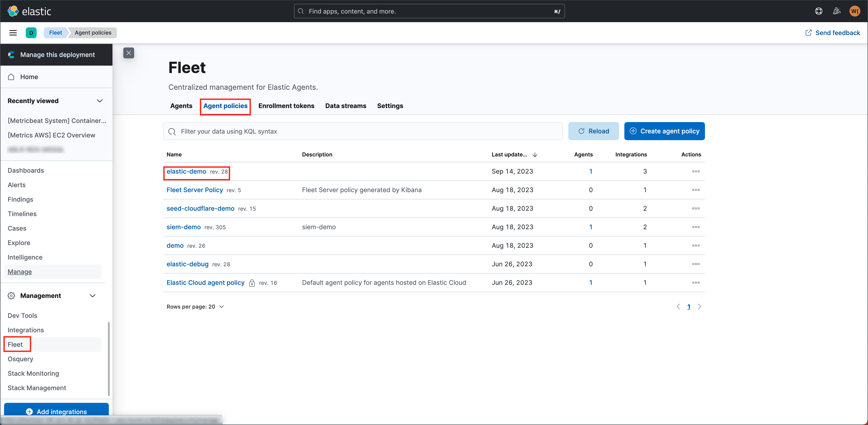Click the lock icon on Elastic Cloud agent policy
868x425 pixels.
[x=252, y=283]
